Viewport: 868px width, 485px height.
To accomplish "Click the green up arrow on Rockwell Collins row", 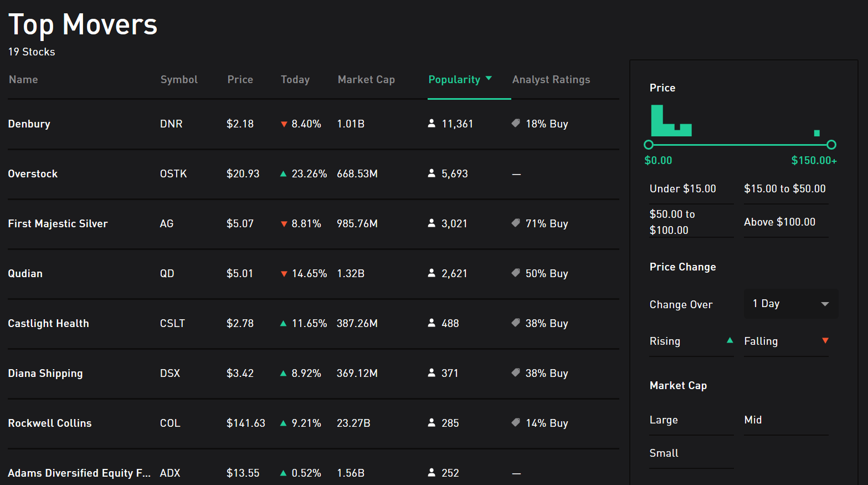I will pyautogui.click(x=284, y=423).
